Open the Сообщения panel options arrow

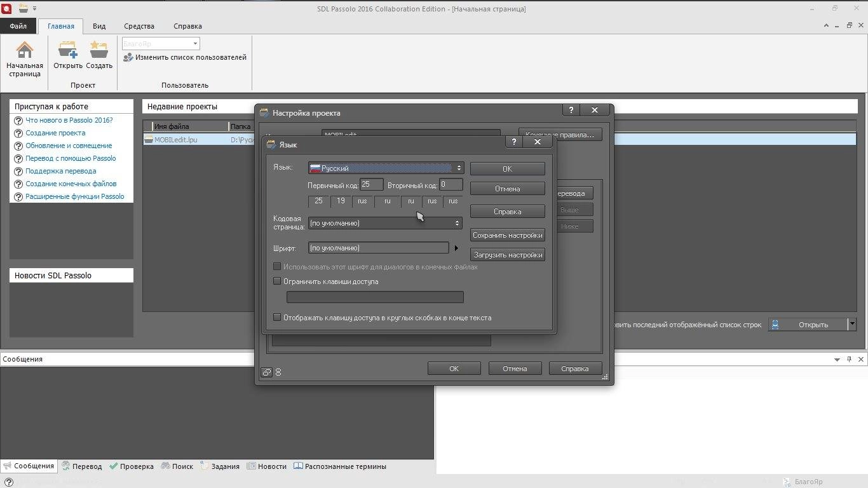click(x=837, y=360)
